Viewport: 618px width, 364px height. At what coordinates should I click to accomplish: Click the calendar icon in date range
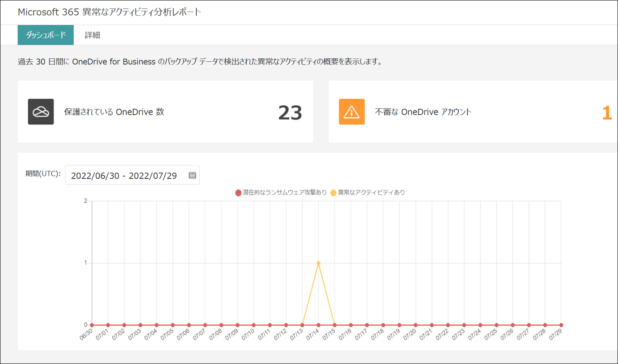click(192, 175)
